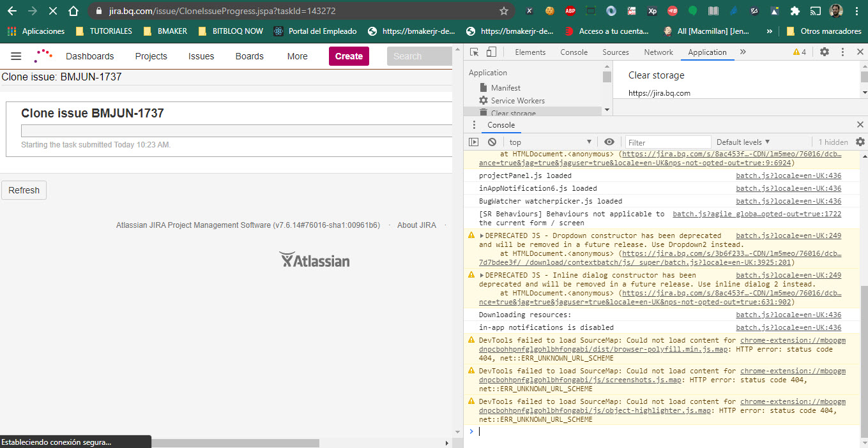Bookmark this page with the star icon
Viewport: 868px width, 448px height.
tap(504, 11)
